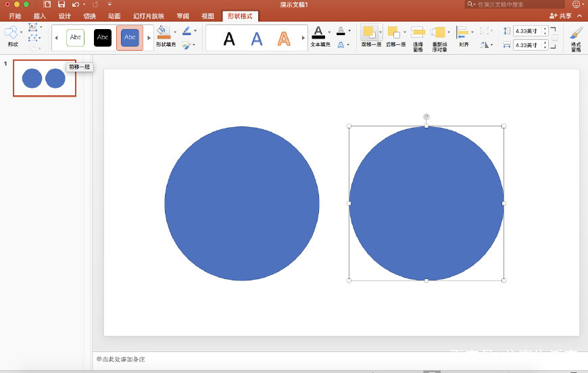Select the black Abc shape style
This screenshot has height=373, width=588.
[x=103, y=38]
